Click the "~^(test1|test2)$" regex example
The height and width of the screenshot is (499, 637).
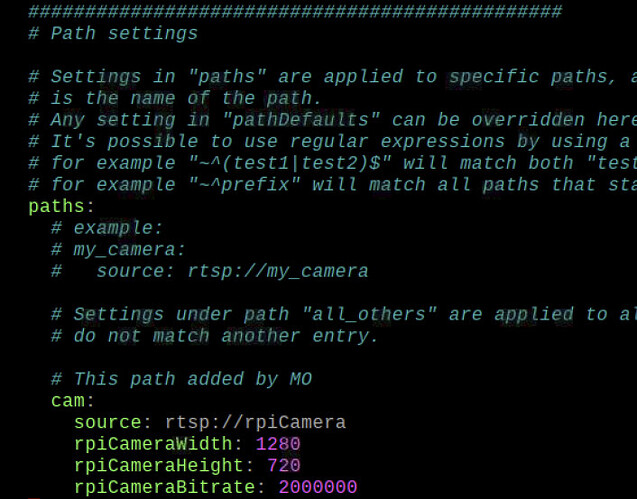[x=289, y=163]
